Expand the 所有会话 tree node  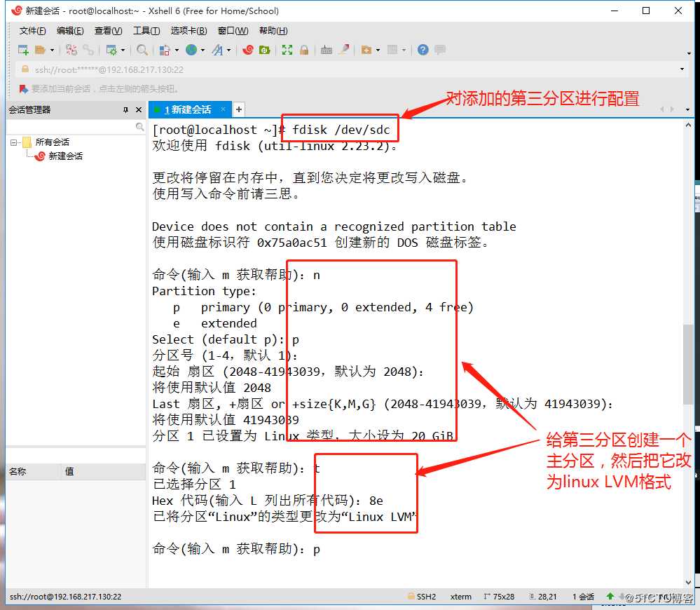pyautogui.click(x=14, y=142)
